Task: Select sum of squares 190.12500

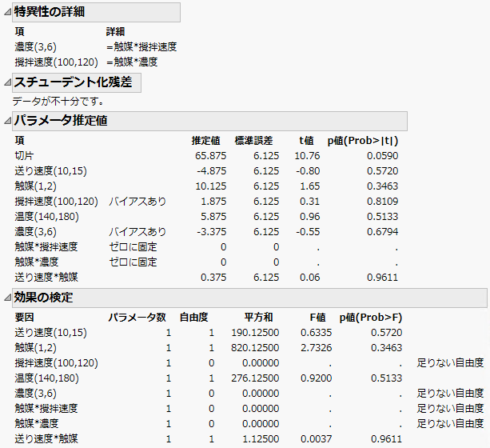Action: pyautogui.click(x=255, y=333)
